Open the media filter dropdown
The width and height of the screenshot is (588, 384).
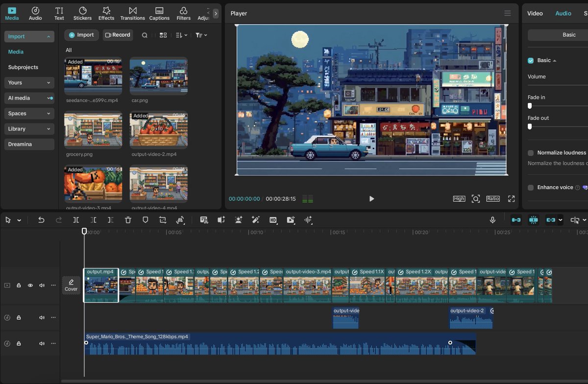click(x=201, y=35)
